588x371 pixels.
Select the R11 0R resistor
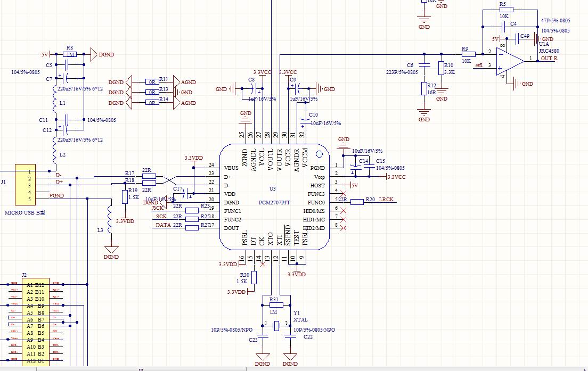point(152,81)
